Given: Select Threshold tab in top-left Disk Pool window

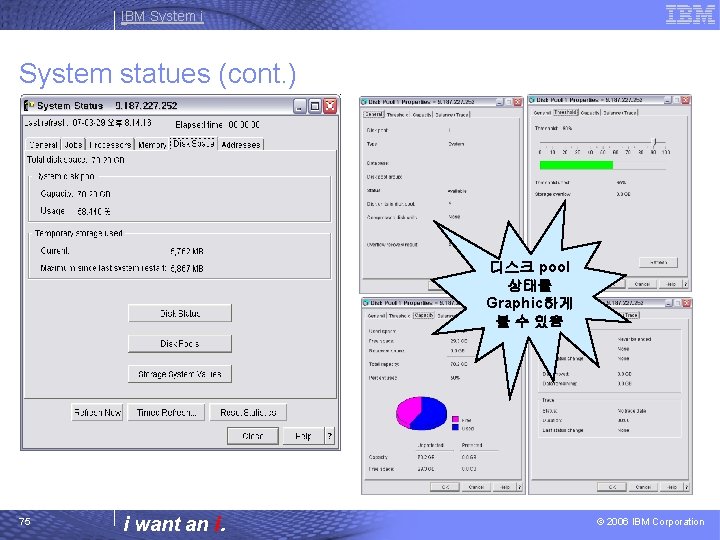Looking at the screenshot, I should (398, 114).
